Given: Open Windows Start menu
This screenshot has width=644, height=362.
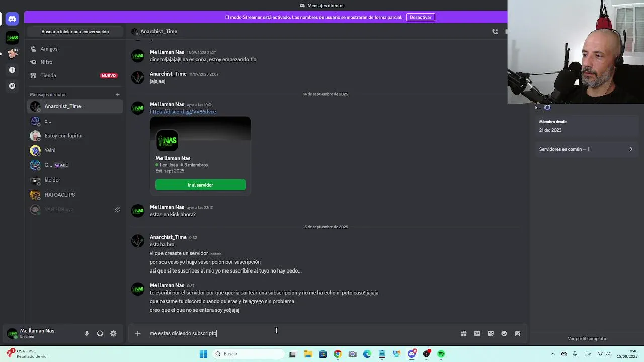Looking at the screenshot, I should pyautogui.click(x=203, y=354).
